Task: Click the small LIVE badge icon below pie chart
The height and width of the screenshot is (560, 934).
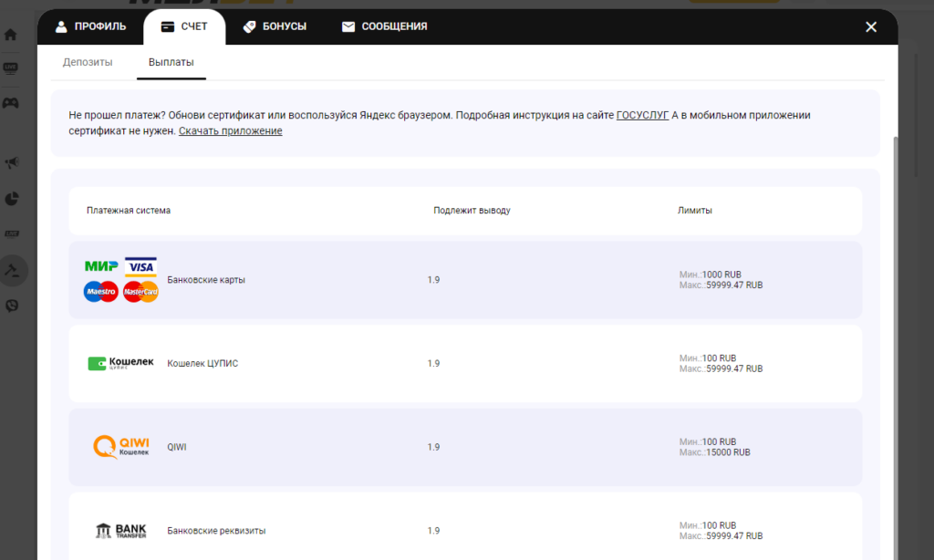Action: pyautogui.click(x=12, y=233)
